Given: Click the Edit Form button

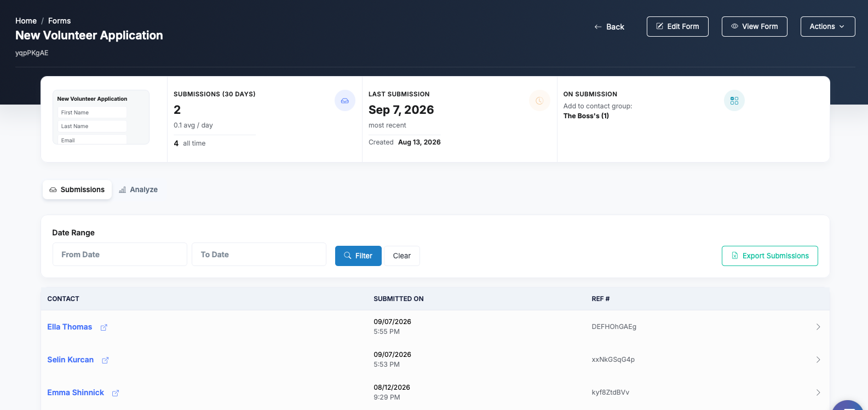Looking at the screenshot, I should tap(677, 26).
